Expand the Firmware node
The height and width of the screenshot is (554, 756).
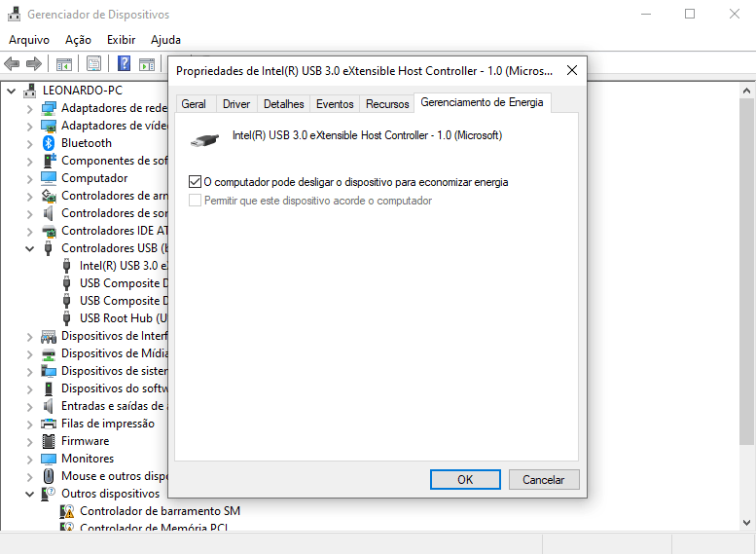click(30, 442)
